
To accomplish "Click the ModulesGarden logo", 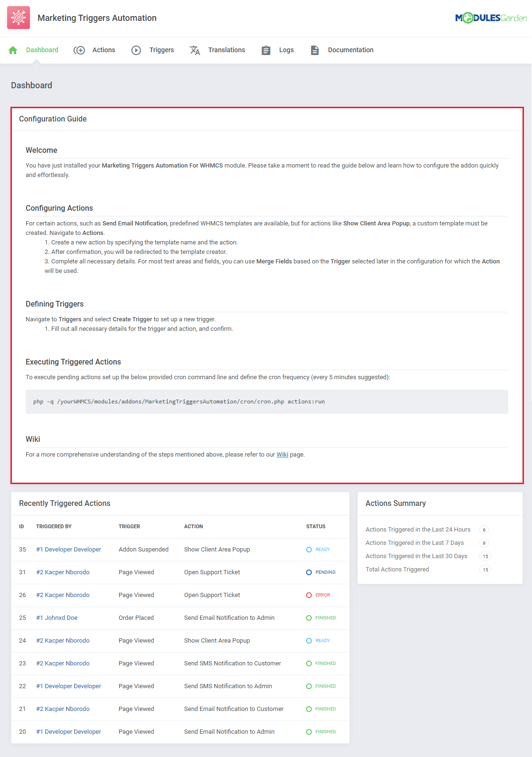I will (x=491, y=18).
